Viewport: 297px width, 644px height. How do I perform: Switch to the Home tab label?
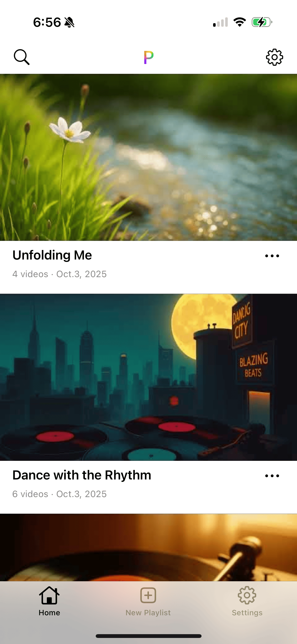click(49, 613)
